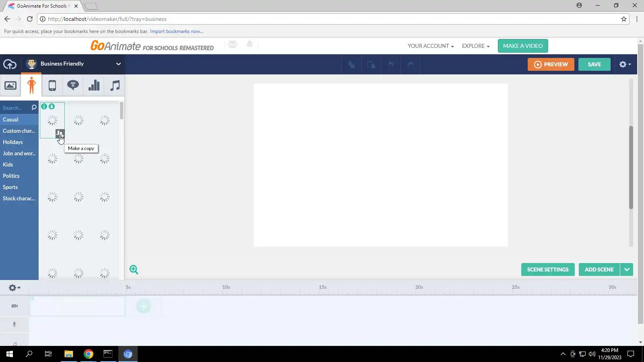Screen dimensions: 644x362
Task: Select the Holidays category
Action: [x=19, y=142]
